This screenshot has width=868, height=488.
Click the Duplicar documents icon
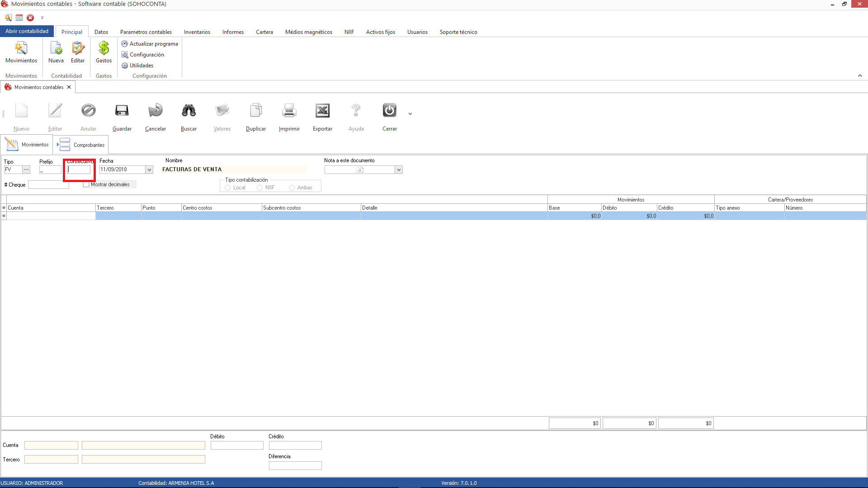point(255,111)
